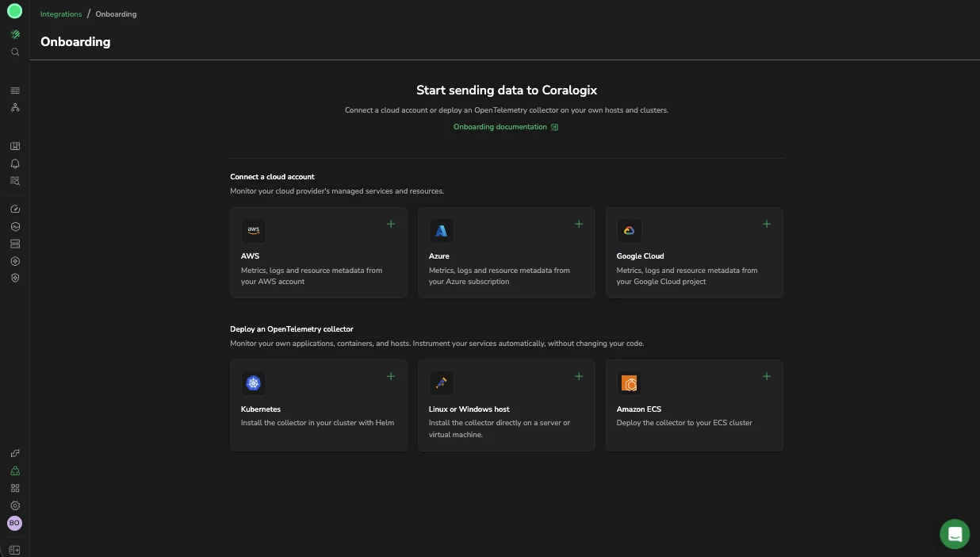Click 'Deploy the collector to your ECS cluster'
Image resolution: width=980 pixels, height=557 pixels.
(x=684, y=423)
